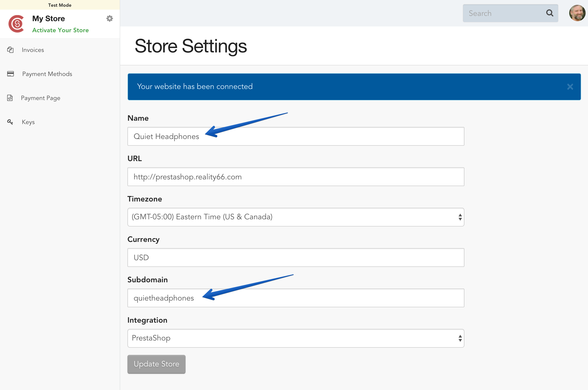Open the Keys menu item

tap(28, 122)
